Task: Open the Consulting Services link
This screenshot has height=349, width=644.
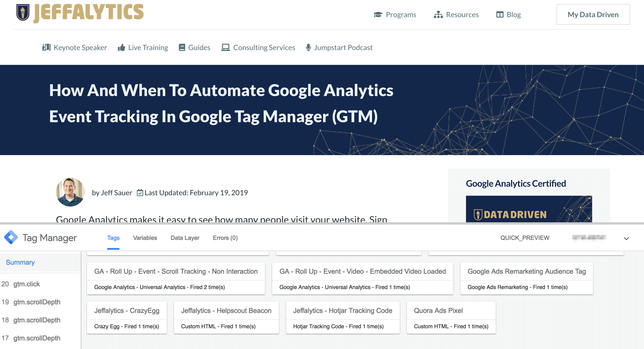Action: pyautogui.click(x=258, y=48)
